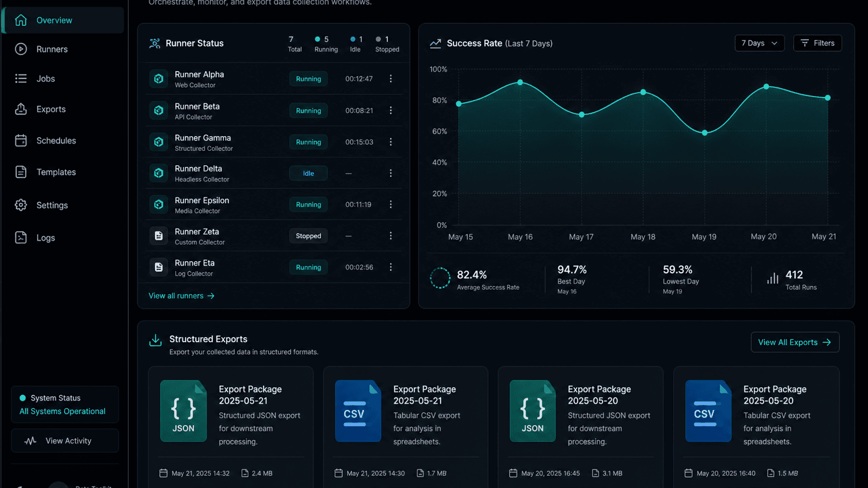Open the JSON file thumbnail for 2025-05-20 export
Image resolution: width=868 pixels, height=488 pixels.
coord(533,411)
